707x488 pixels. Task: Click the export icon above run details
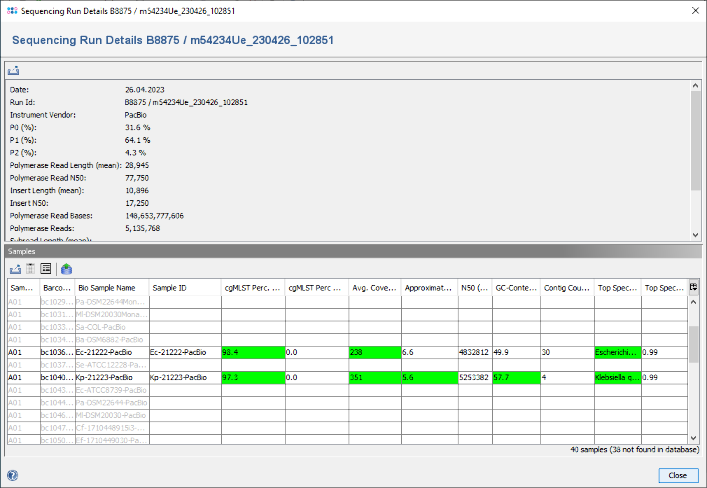pyautogui.click(x=14, y=71)
